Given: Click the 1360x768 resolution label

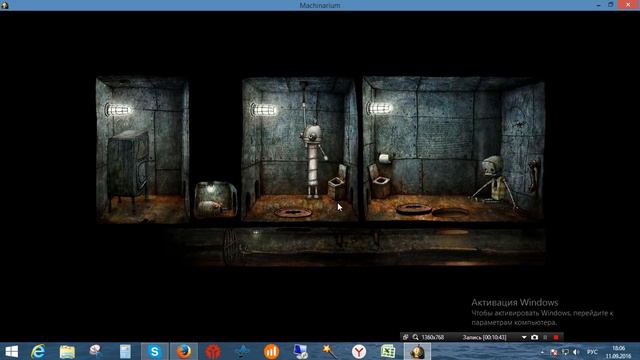Looking at the screenshot, I should pos(433,337).
